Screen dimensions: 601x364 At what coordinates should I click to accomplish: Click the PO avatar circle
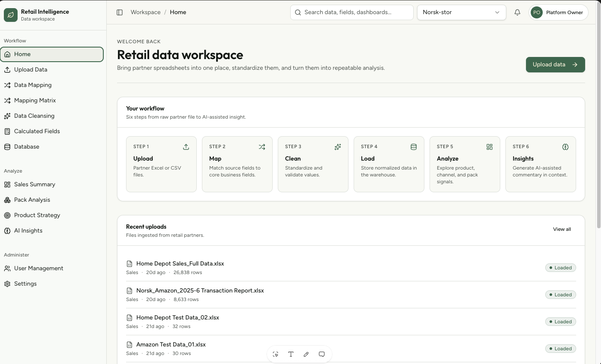pyautogui.click(x=537, y=12)
